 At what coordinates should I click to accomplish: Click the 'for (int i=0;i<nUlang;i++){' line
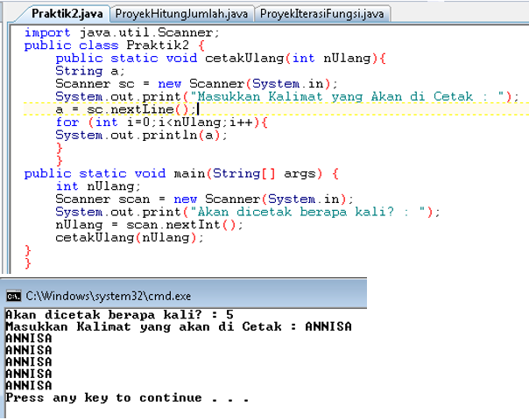162,122
